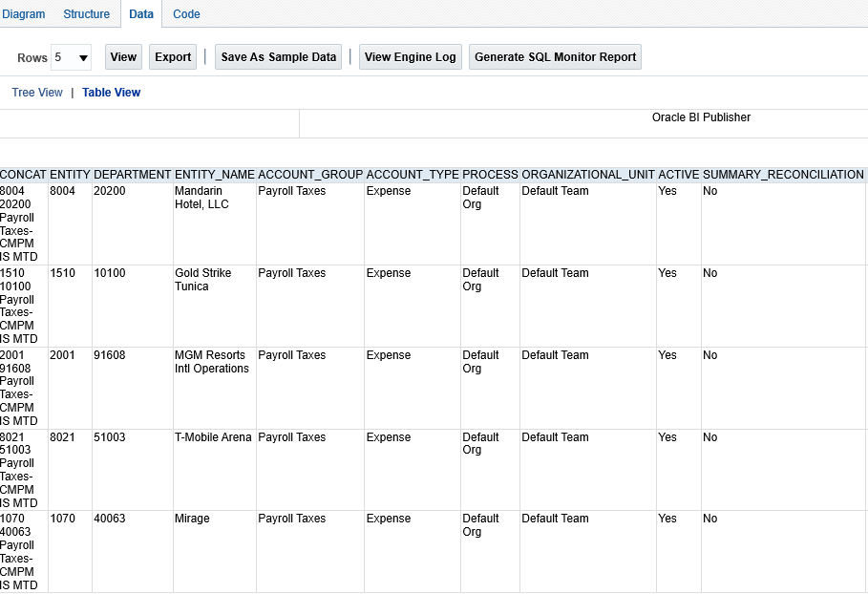Image resolution: width=868 pixels, height=594 pixels.
Task: Click the SUMMARY_RECONCILIATION column header
Action: pyautogui.click(x=782, y=175)
